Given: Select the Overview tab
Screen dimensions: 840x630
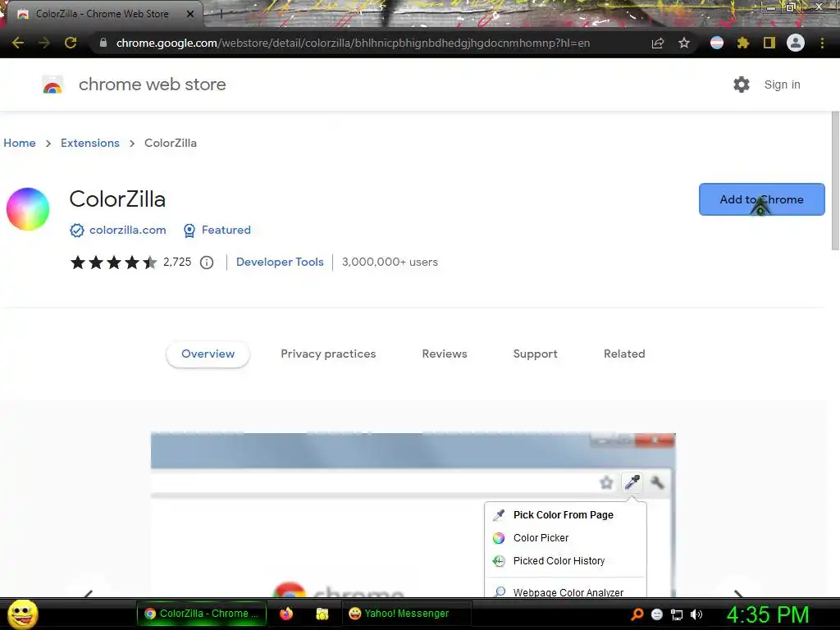Looking at the screenshot, I should [208, 354].
